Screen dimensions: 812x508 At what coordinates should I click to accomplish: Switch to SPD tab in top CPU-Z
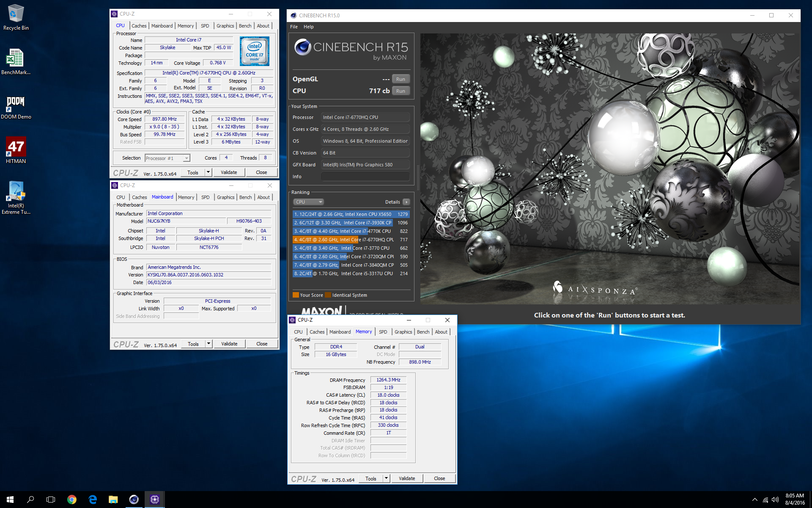coord(205,26)
